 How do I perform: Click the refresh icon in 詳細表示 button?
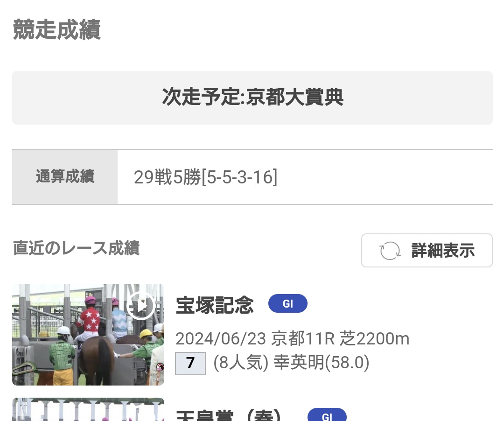[390, 251]
